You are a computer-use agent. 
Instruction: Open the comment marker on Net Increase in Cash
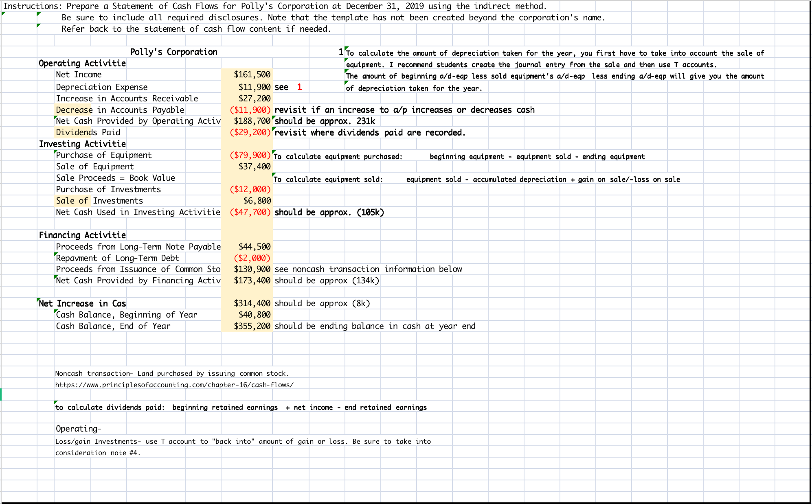(39, 300)
